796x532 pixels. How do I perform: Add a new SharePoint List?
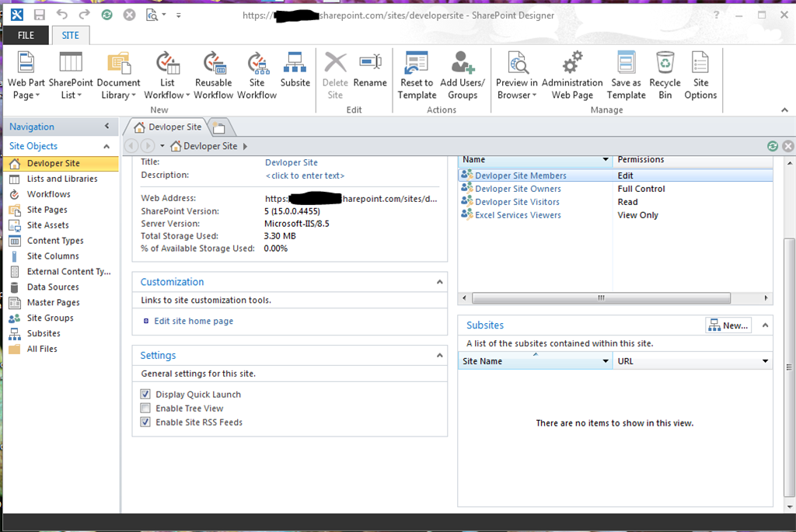tap(71, 75)
